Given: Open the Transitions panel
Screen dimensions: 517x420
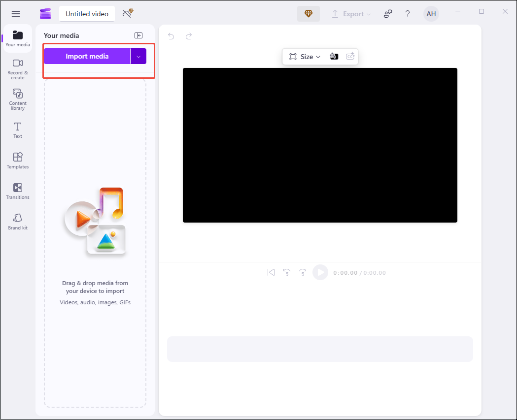Looking at the screenshot, I should 17,191.
